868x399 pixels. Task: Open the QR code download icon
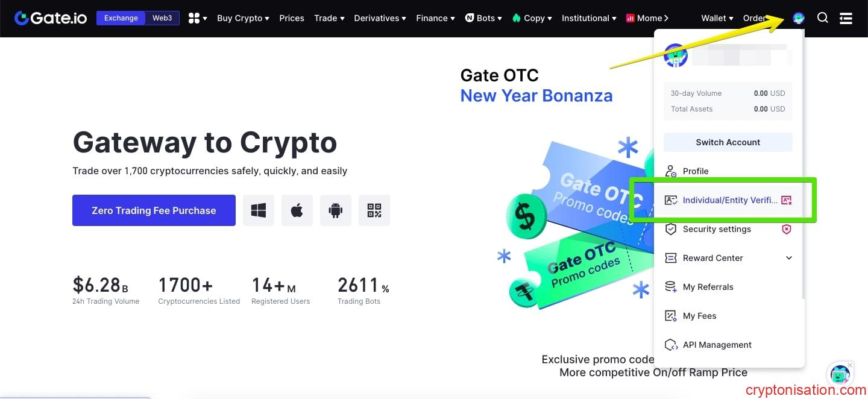(x=374, y=210)
